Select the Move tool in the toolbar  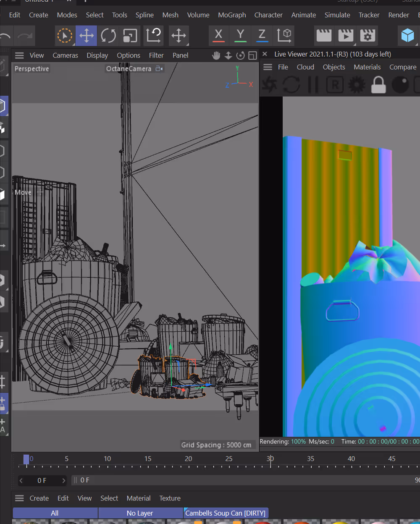pyautogui.click(x=87, y=36)
